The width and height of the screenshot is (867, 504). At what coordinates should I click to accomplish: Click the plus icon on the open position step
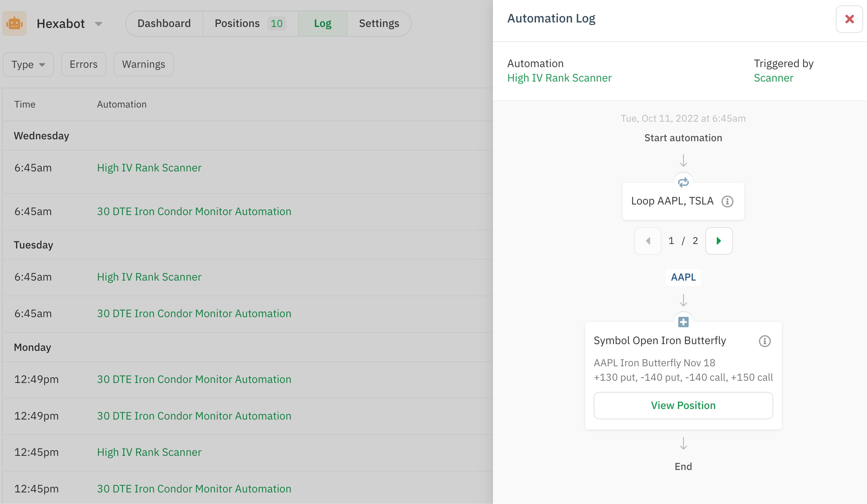[683, 322]
